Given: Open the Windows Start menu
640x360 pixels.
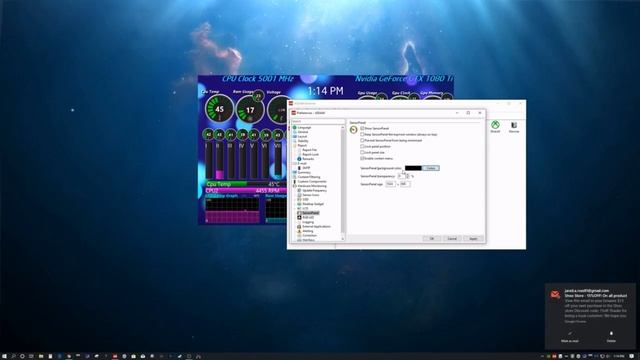Looking at the screenshot, I should click(x=4, y=356).
